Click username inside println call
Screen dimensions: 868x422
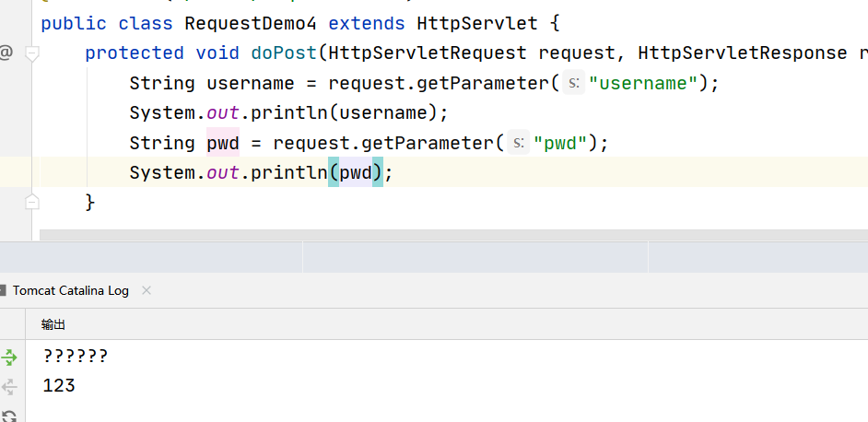[383, 113]
